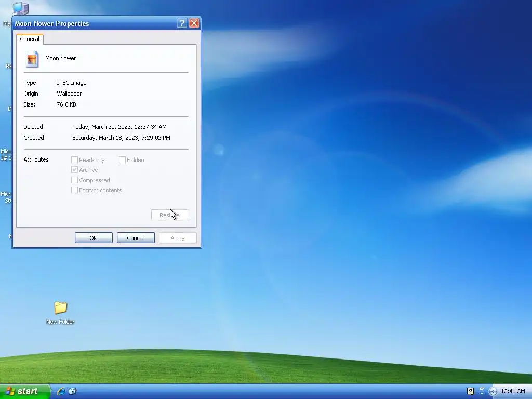Image resolution: width=532 pixels, height=399 pixels.
Task: Toggle the Archive checkbox
Action: pyautogui.click(x=74, y=170)
